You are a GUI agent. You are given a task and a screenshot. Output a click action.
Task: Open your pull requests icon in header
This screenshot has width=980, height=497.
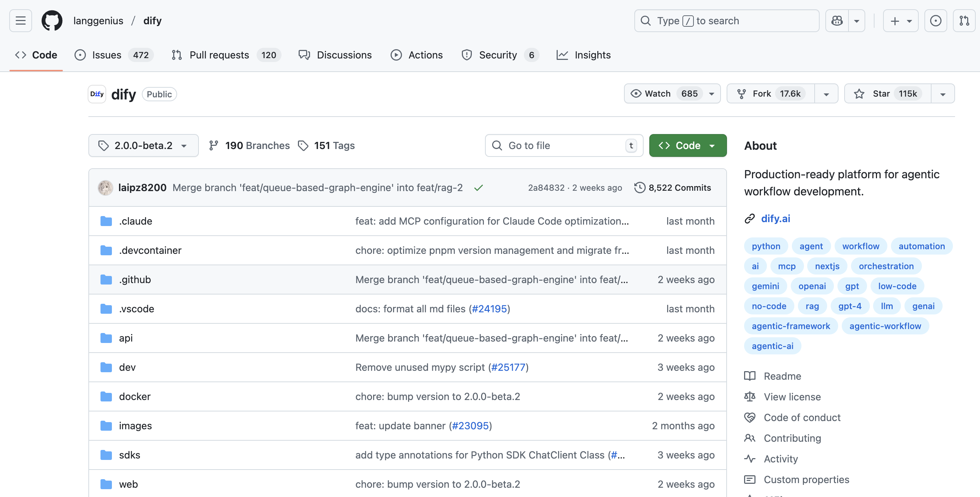[x=964, y=21]
